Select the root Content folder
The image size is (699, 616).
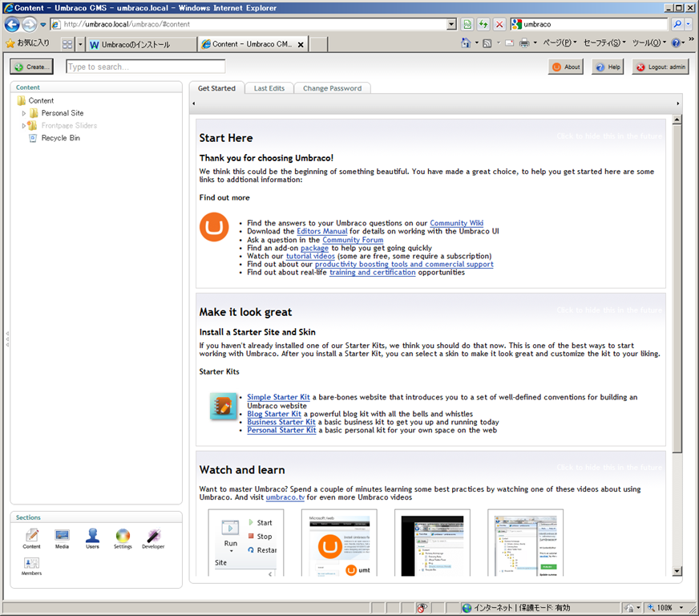point(41,101)
